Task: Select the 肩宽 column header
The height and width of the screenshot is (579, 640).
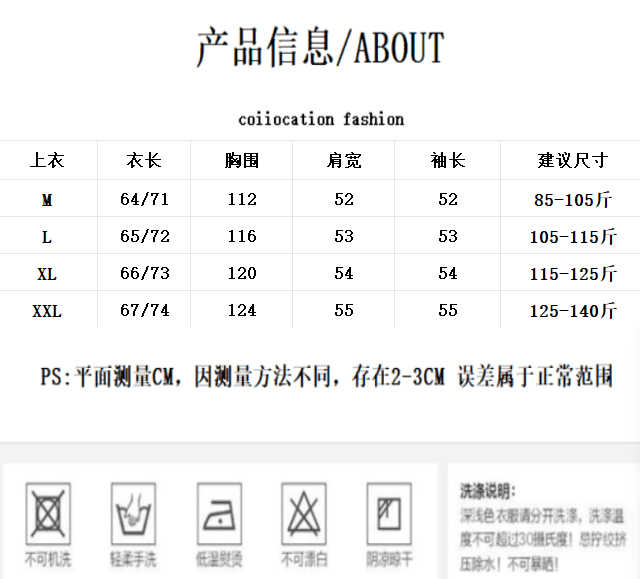Action: [x=344, y=160]
